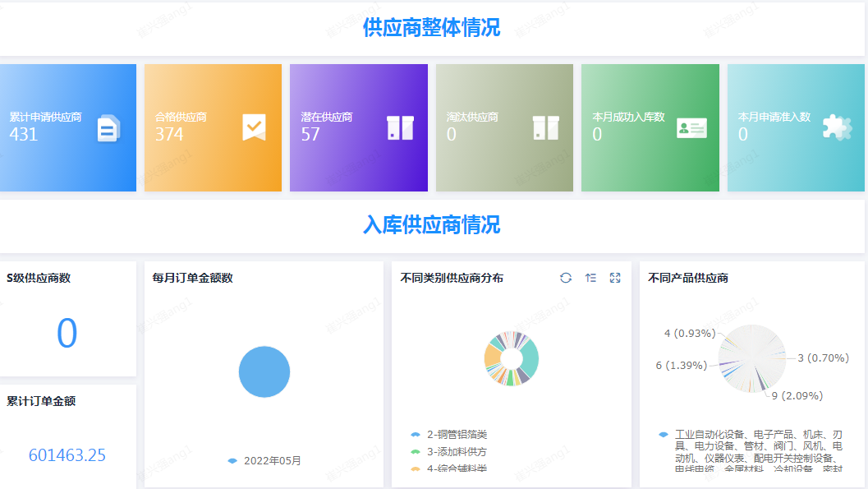Click the 供应商整体情况 heading
The width and height of the screenshot is (868, 489).
tap(432, 27)
